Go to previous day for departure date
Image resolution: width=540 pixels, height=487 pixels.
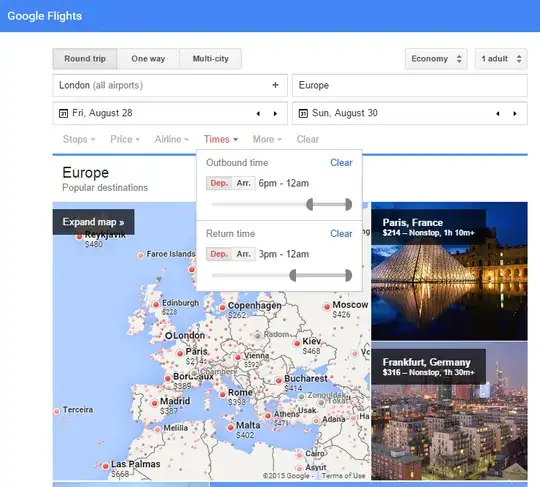coord(258,114)
